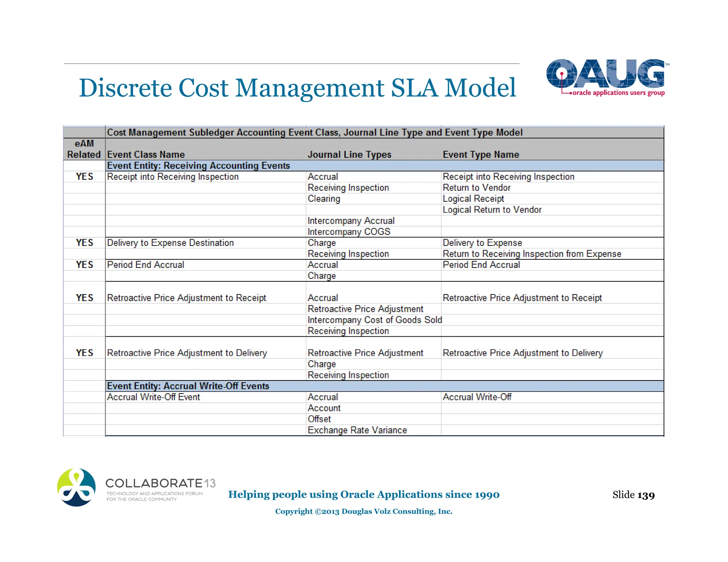Click the 'Slide 139' number

pos(633,495)
